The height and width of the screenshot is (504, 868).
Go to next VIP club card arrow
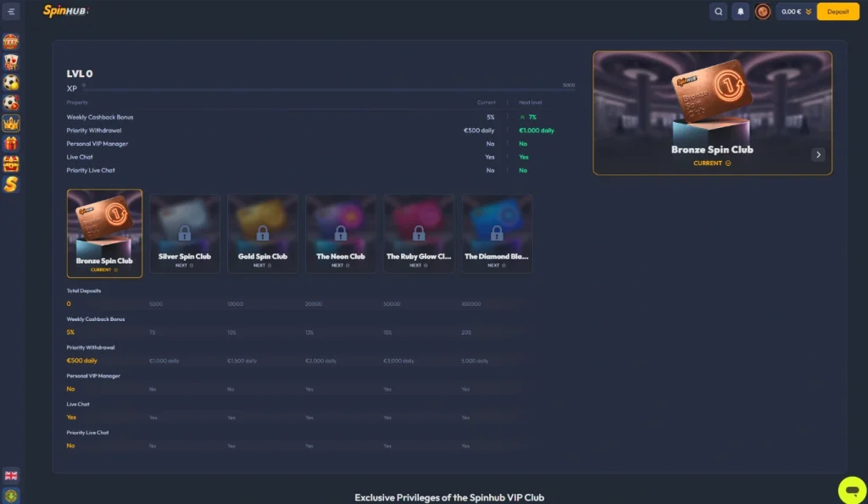pyautogui.click(x=818, y=155)
